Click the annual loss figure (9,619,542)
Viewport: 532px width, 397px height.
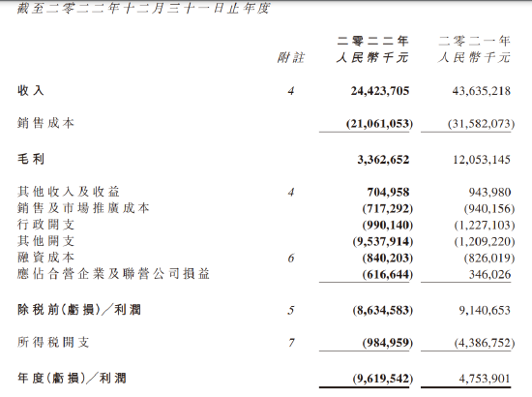pyautogui.click(x=383, y=379)
